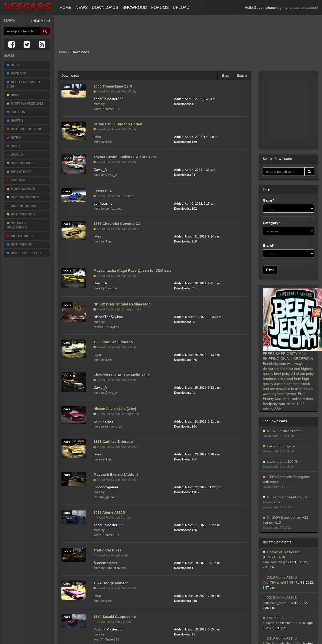
Task: Open the Forums menu item
Action: tap(160, 8)
